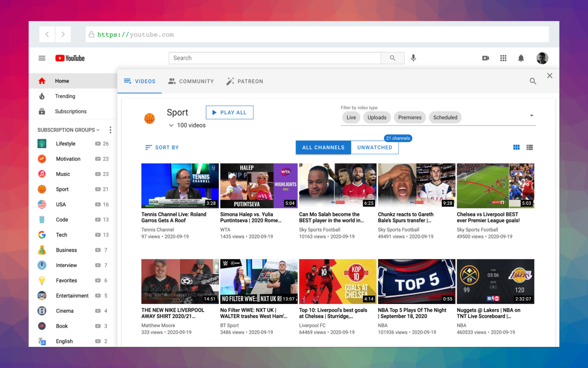Select the Code group row
Viewport: 588px width, 368px height.
tap(73, 219)
